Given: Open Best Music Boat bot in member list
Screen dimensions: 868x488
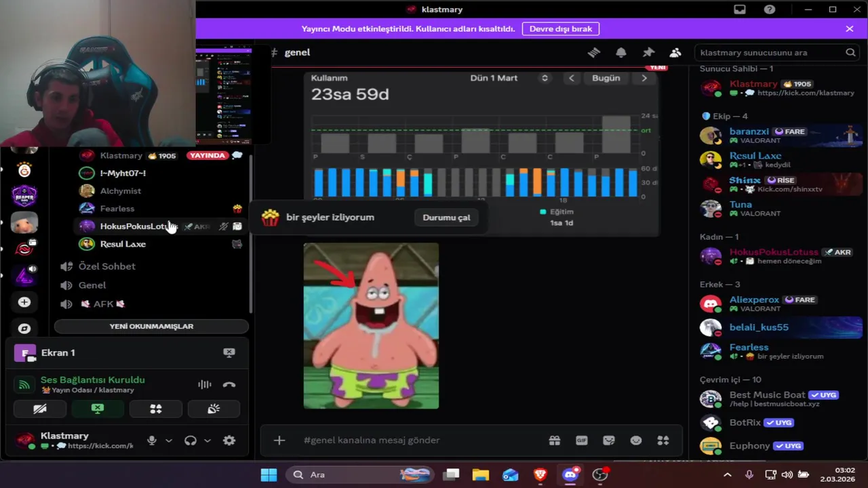Looking at the screenshot, I should pos(778,399).
